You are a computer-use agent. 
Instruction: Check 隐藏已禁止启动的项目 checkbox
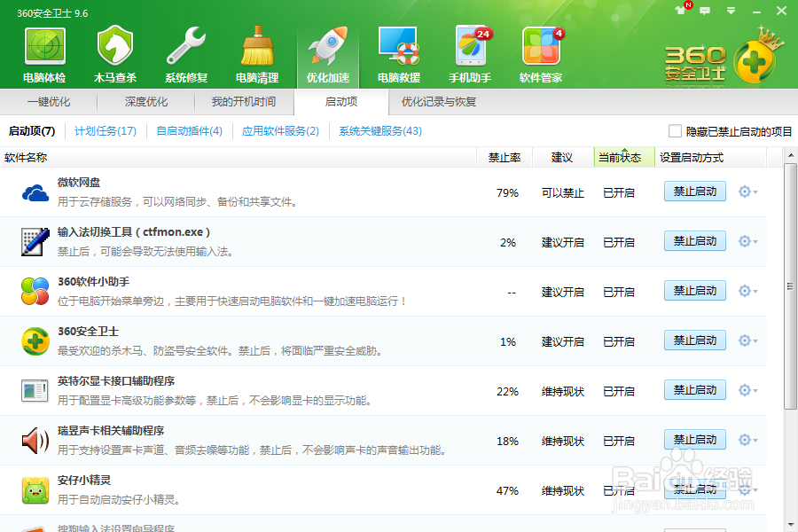(x=675, y=131)
